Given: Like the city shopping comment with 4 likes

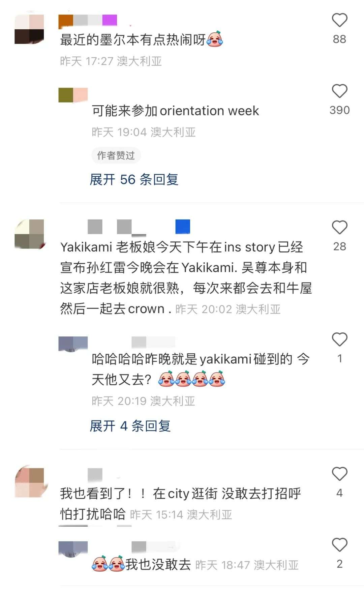Looking at the screenshot, I should pos(339,474).
